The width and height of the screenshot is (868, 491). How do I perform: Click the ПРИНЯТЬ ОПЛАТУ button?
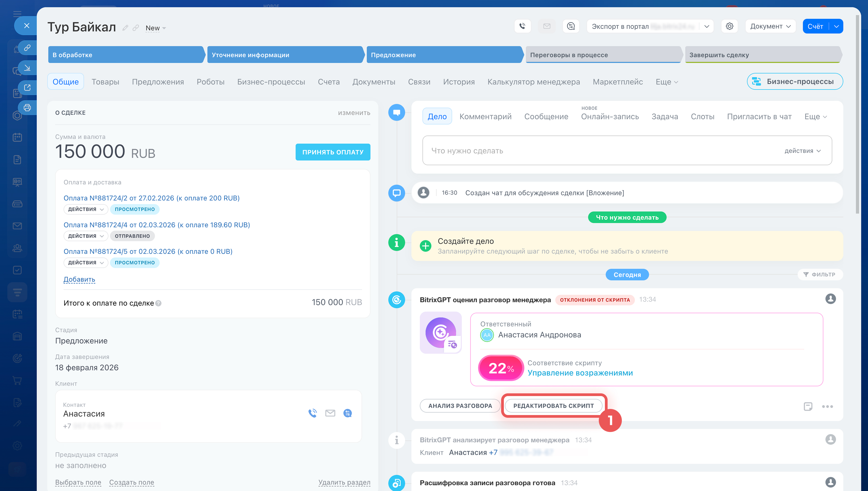332,152
